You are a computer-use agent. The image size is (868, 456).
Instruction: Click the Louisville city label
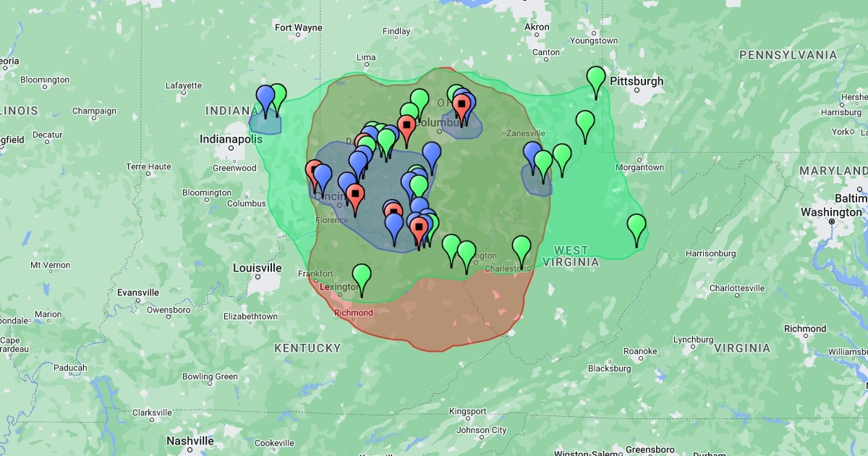tap(257, 268)
